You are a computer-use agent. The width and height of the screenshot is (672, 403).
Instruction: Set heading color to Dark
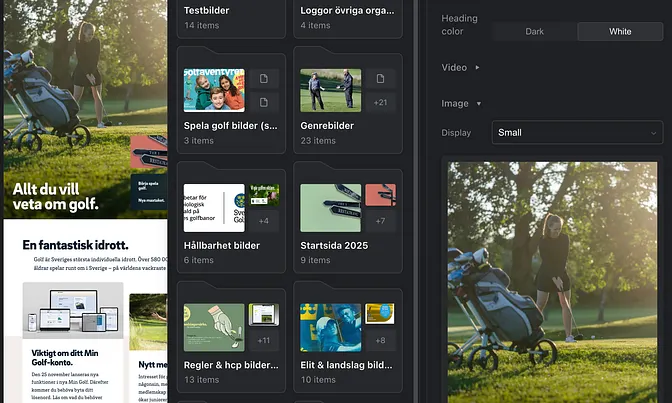(534, 32)
